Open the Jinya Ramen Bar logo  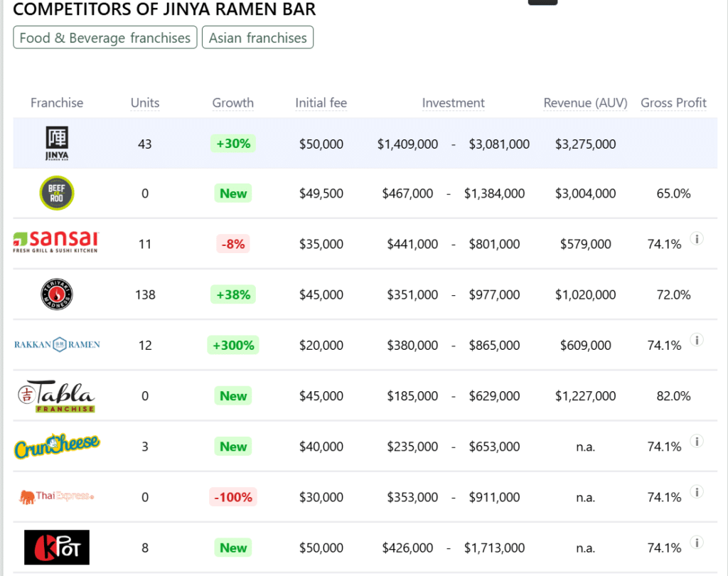(x=57, y=143)
